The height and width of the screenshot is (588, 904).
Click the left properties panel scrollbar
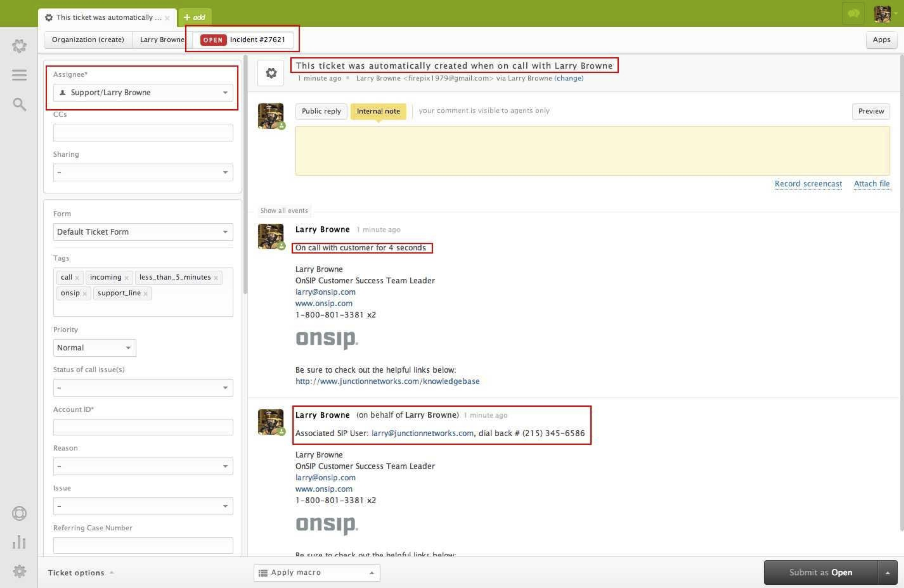(x=245, y=174)
